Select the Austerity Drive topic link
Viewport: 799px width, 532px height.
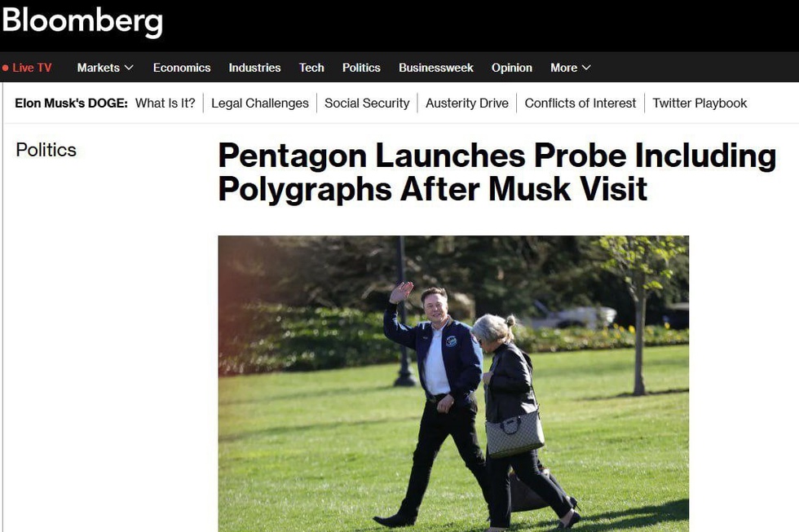point(466,103)
